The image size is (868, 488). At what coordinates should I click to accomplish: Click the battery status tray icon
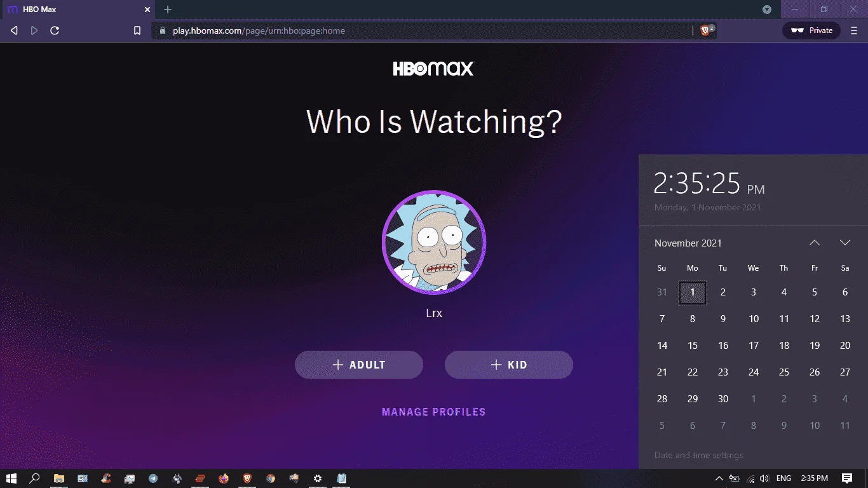[x=735, y=478]
